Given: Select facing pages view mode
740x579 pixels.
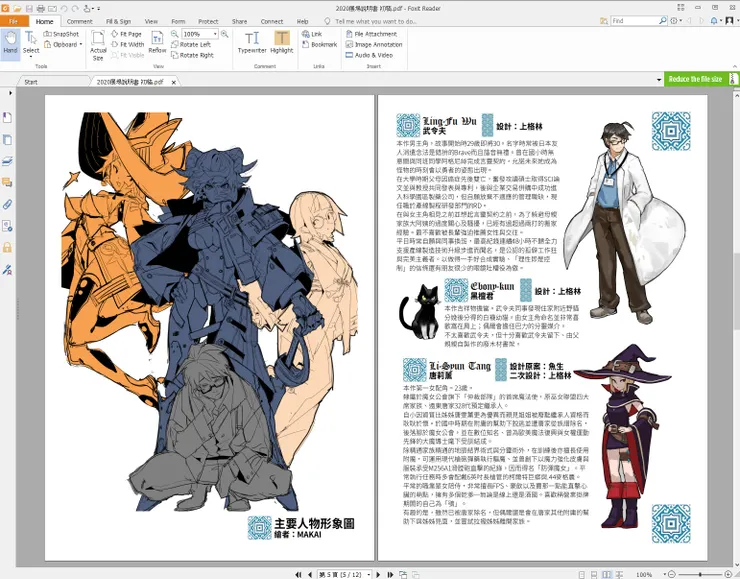Looking at the screenshot, I should pos(607,574).
